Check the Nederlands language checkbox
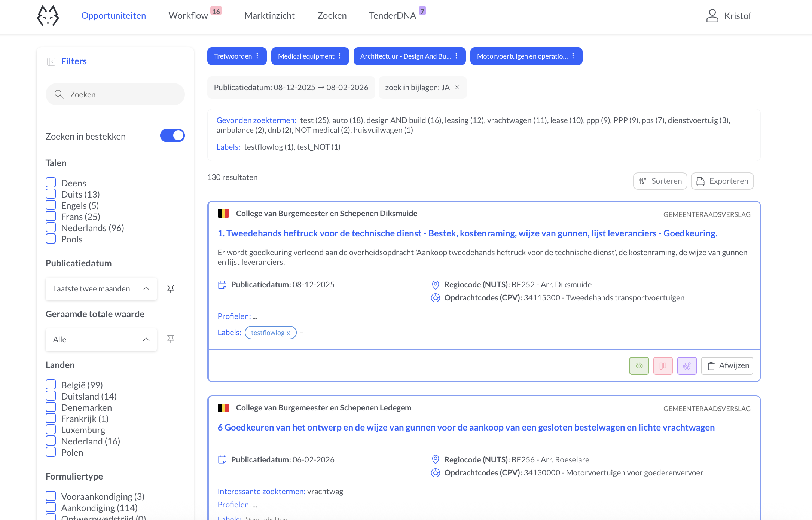The image size is (812, 520). pyautogui.click(x=51, y=227)
